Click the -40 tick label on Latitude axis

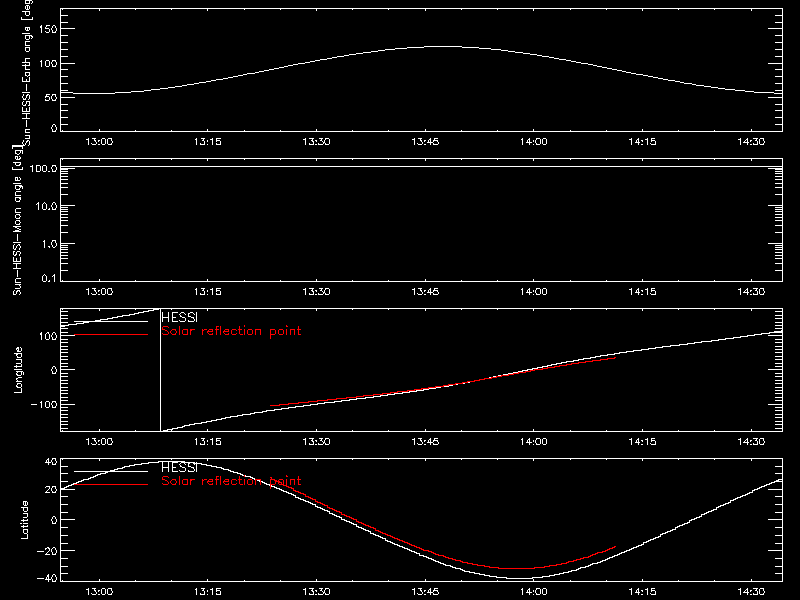click(x=47, y=579)
